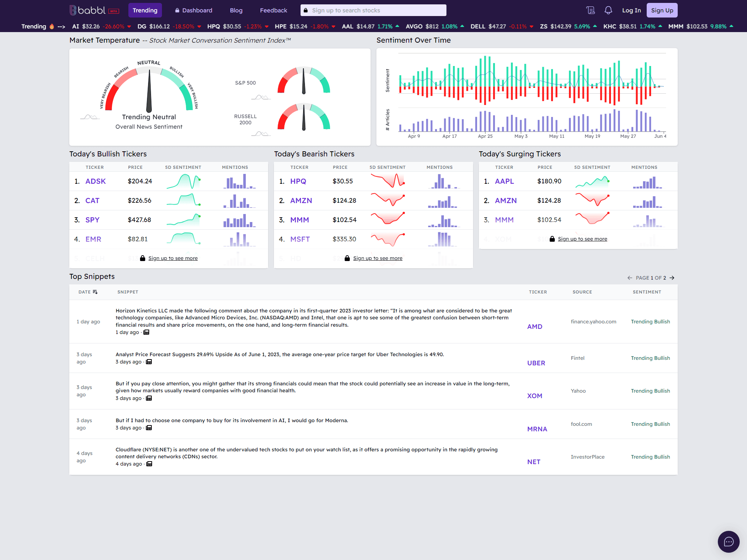Open article icon in NET snippet
Viewport: 747px width, 560px height.
tap(149, 464)
